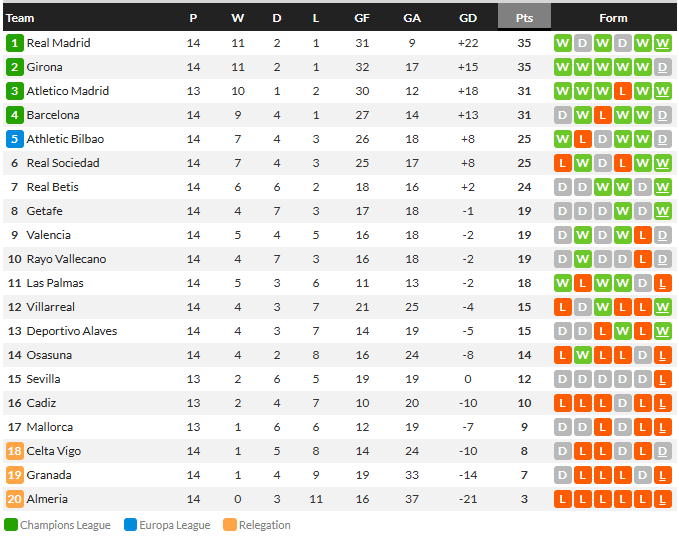Open the Barcelona team link

click(53, 115)
